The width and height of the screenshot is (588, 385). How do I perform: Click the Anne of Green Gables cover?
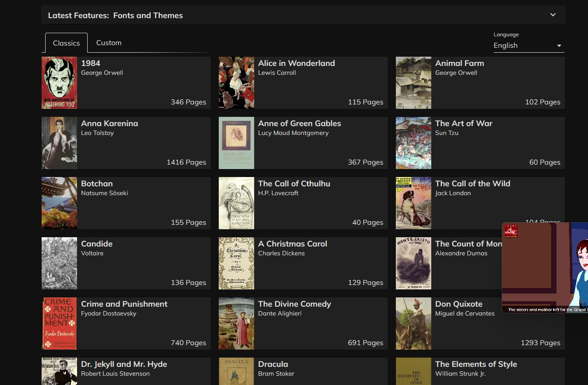[236, 143]
